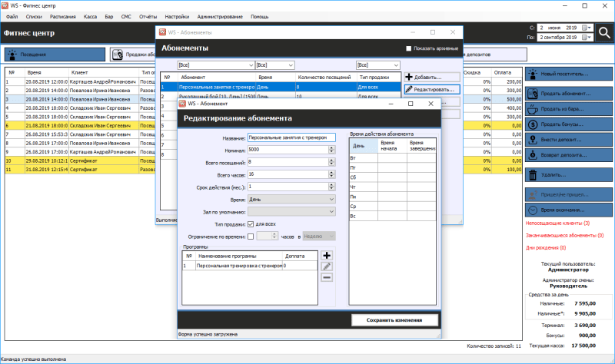Click the clock icon Время окончания
This screenshot has height=364, width=615.
(x=531, y=210)
